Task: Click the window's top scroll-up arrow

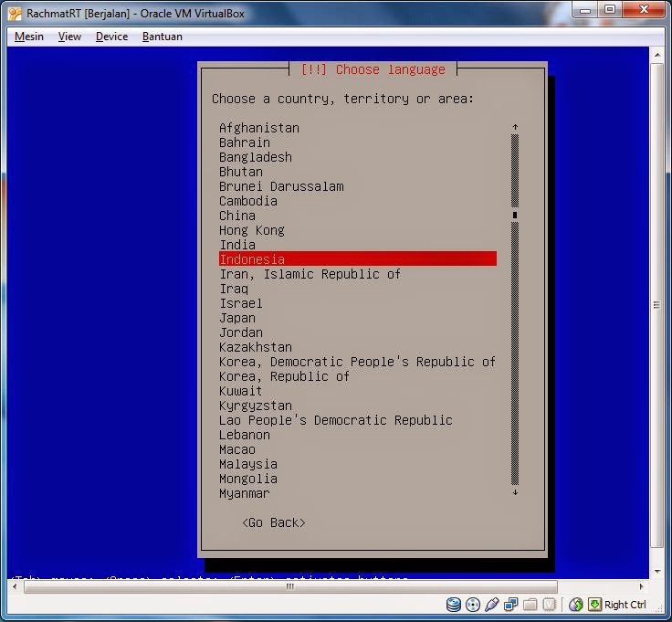Action: pyautogui.click(x=657, y=55)
